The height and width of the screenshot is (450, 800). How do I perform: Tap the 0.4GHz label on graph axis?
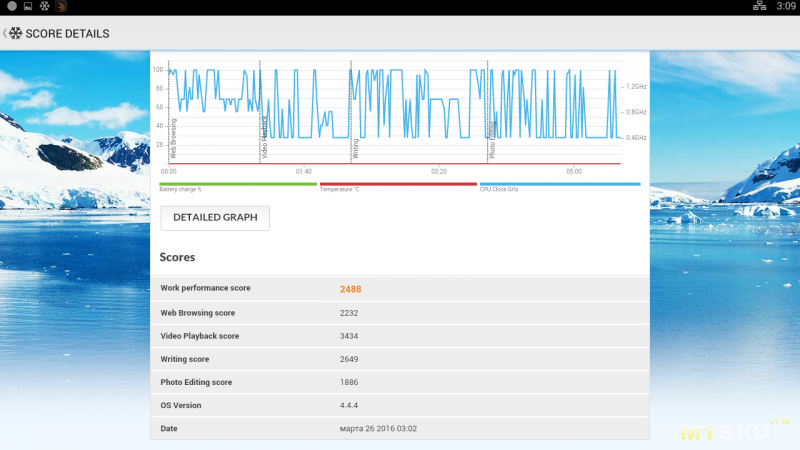pos(636,138)
